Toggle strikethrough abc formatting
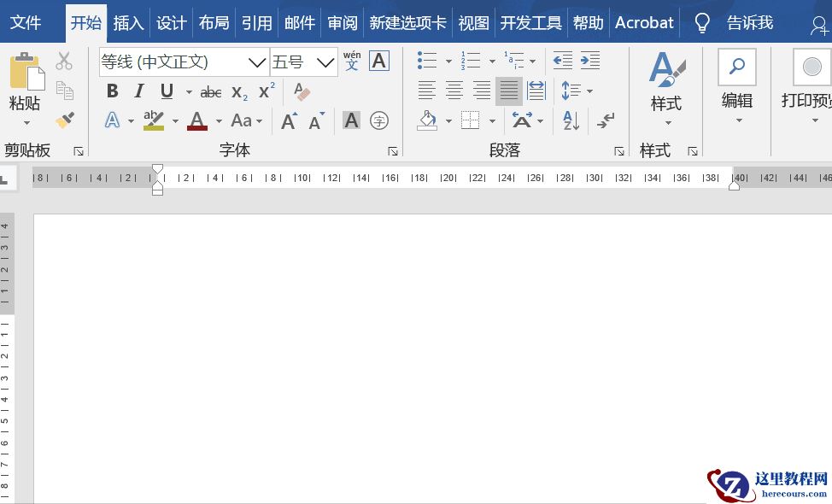832x504 pixels. 211,92
